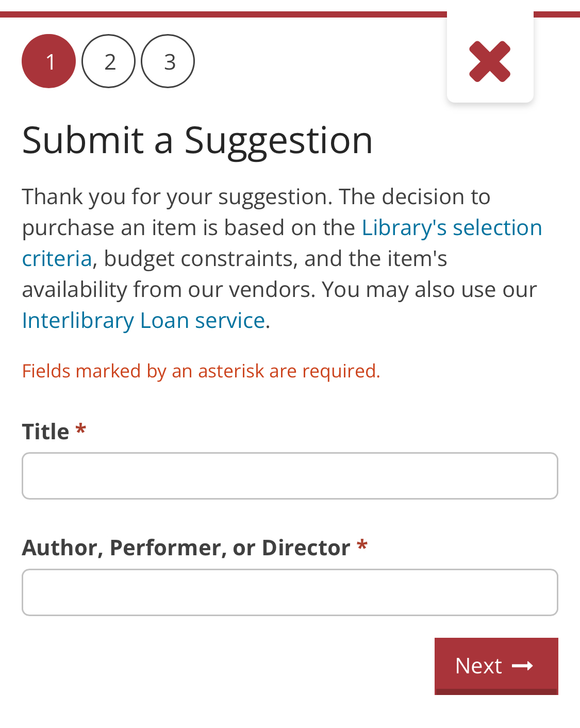580x728 pixels.
Task: Click the Title field label
Action: point(45,432)
